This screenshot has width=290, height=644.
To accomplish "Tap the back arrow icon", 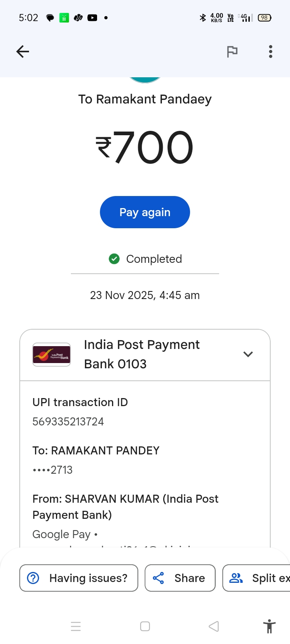I will coord(23,52).
